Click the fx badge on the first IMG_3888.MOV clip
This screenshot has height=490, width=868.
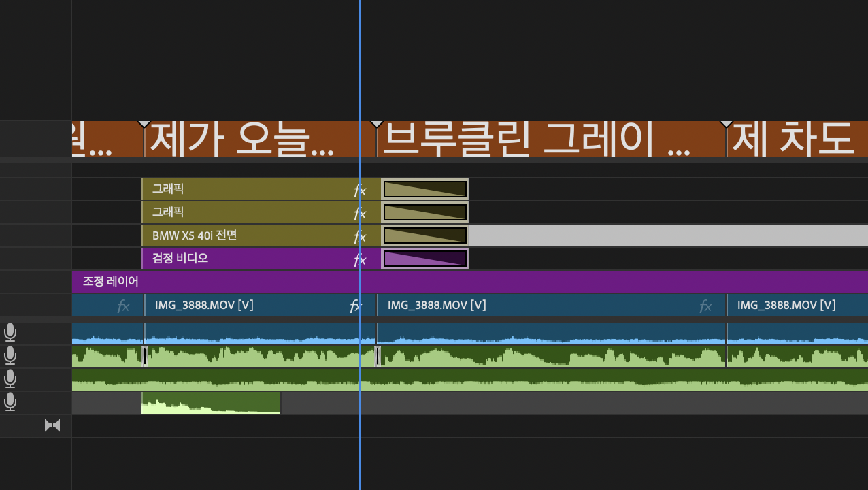pos(356,305)
